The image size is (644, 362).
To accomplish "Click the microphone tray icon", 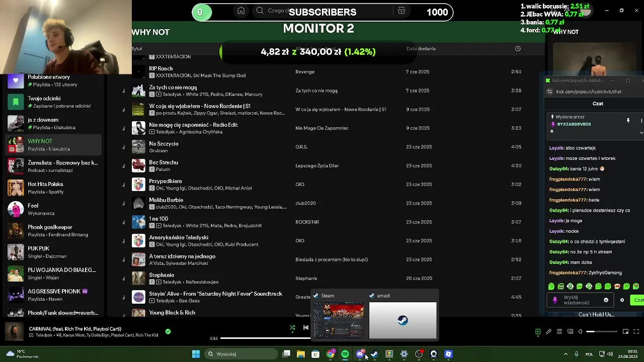I will tap(577, 354).
